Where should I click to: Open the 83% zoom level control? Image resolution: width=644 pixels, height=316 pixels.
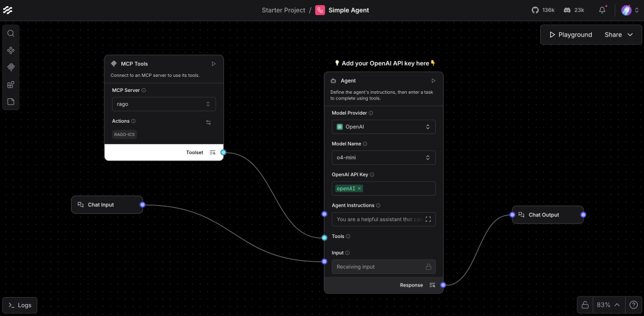click(x=608, y=305)
